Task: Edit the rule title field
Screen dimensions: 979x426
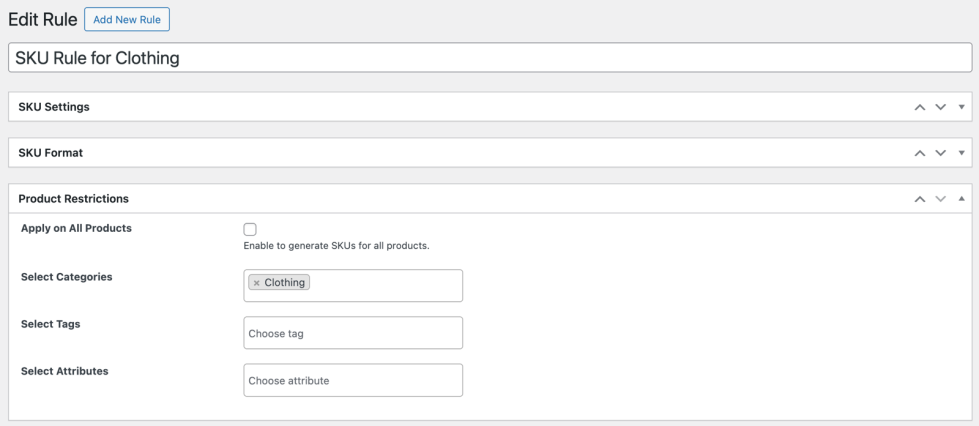Action: (x=489, y=58)
